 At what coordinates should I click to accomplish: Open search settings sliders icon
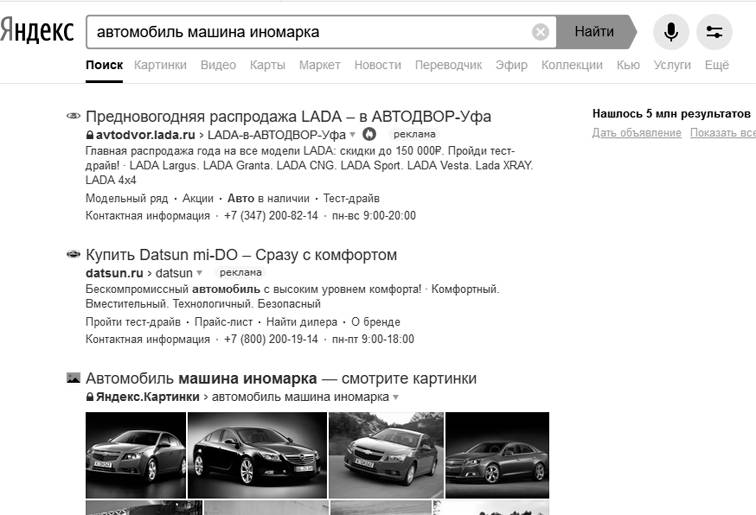714,32
